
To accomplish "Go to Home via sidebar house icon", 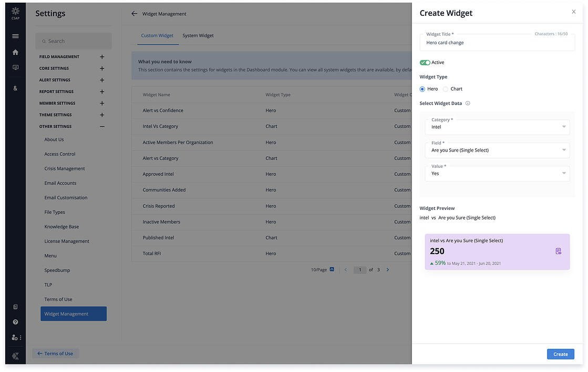I will [15, 52].
